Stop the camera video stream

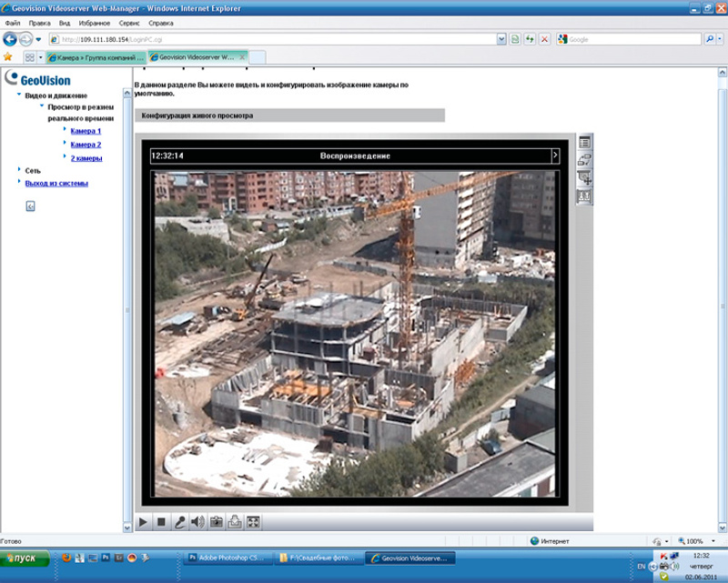tap(161, 522)
